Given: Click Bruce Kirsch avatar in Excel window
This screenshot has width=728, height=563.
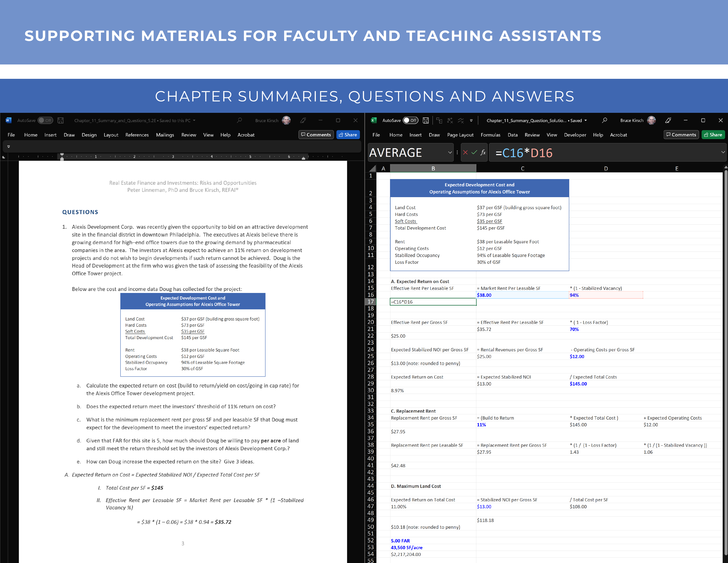Looking at the screenshot, I should click(x=651, y=120).
